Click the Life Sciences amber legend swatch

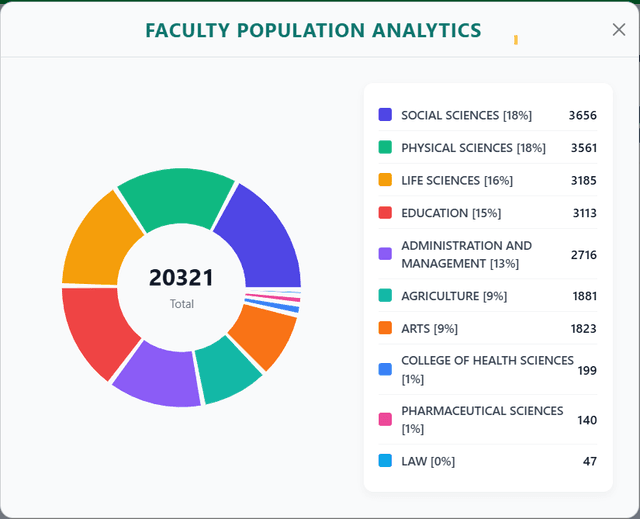pyautogui.click(x=385, y=180)
